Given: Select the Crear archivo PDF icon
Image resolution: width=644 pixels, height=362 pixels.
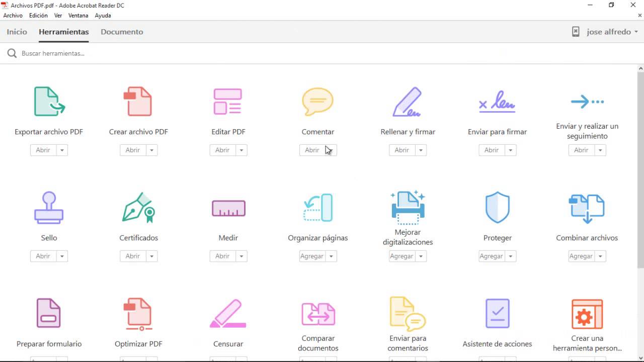Looking at the screenshot, I should (x=138, y=102).
